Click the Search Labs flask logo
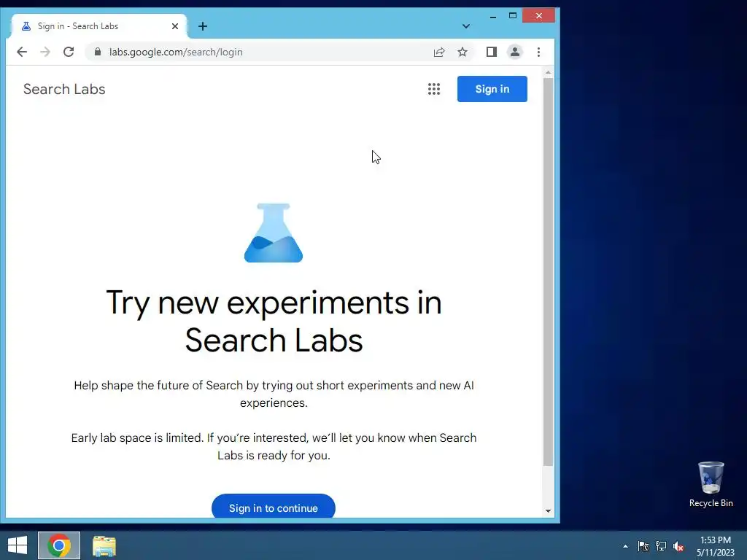Image resolution: width=747 pixels, height=560 pixels. 274,233
